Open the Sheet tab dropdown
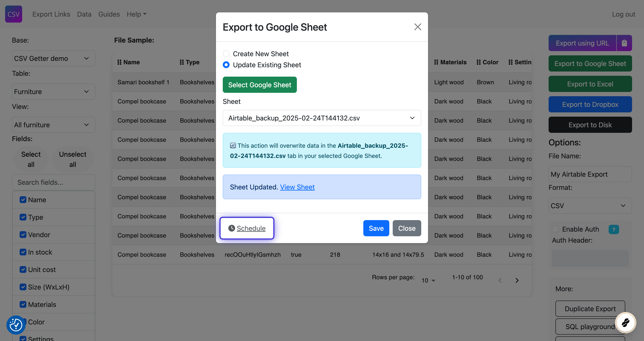644x341 pixels. pos(322,118)
